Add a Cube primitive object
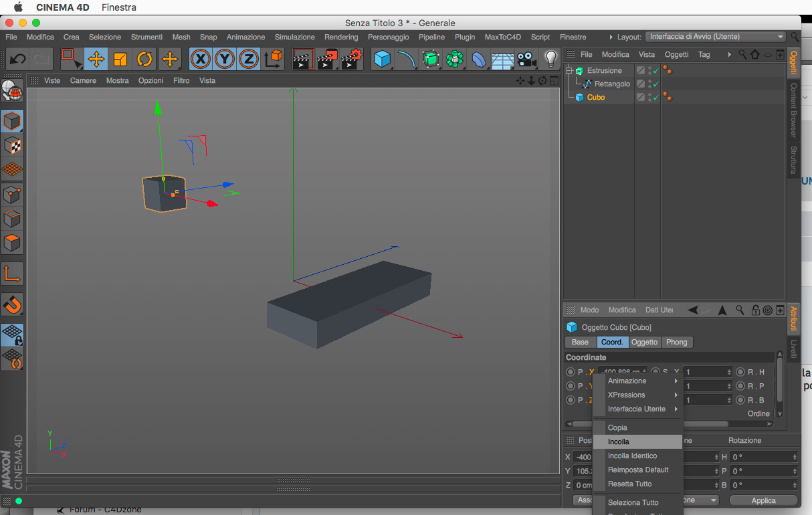 (x=383, y=59)
